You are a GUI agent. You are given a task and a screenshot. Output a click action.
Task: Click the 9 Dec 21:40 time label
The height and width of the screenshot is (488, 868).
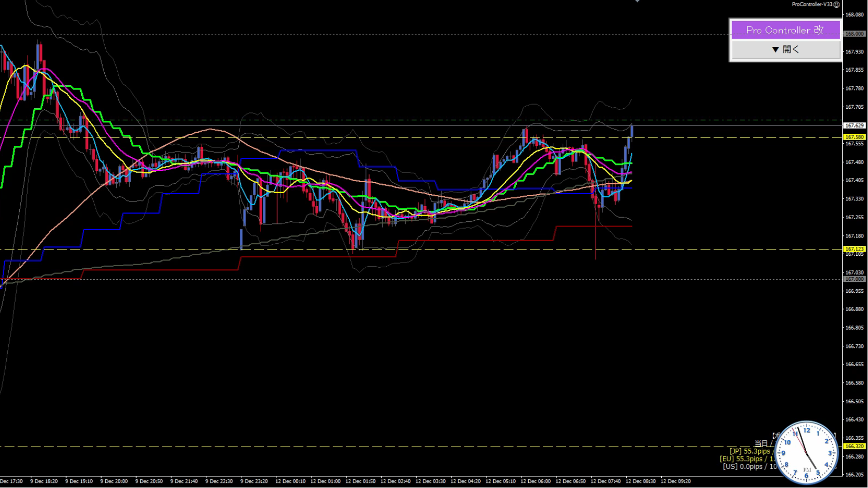184,481
